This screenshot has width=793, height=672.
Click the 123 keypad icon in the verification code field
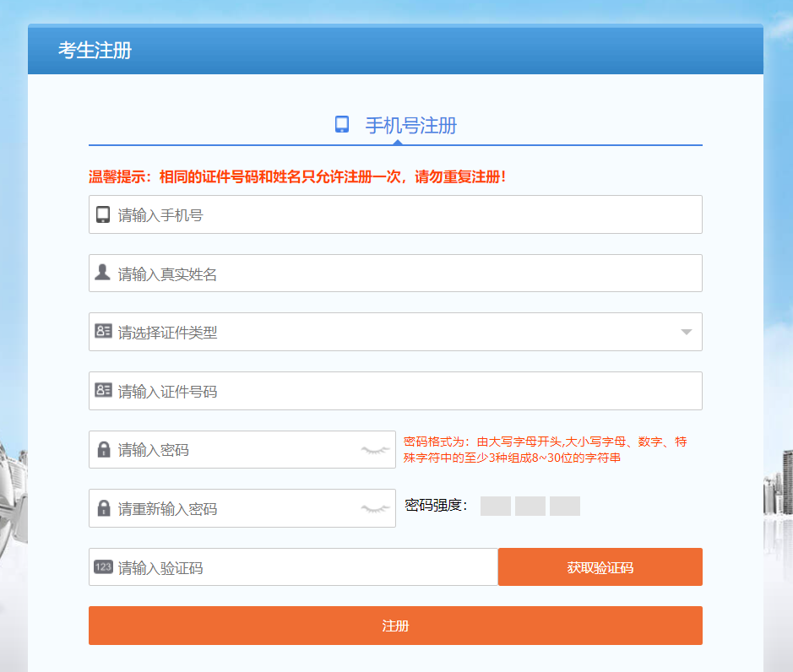click(x=103, y=566)
